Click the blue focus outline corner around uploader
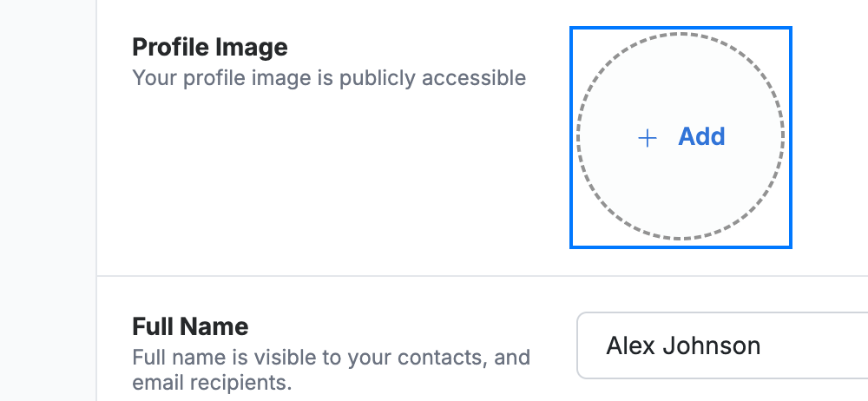 (x=572, y=29)
